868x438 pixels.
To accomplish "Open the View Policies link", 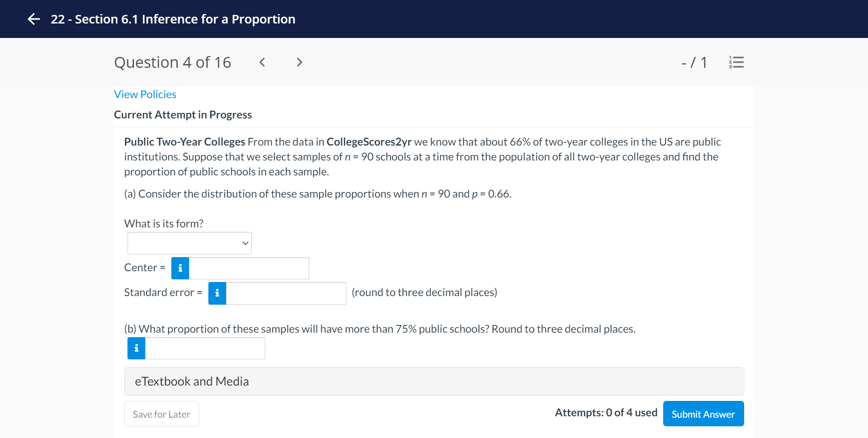I will coord(145,94).
